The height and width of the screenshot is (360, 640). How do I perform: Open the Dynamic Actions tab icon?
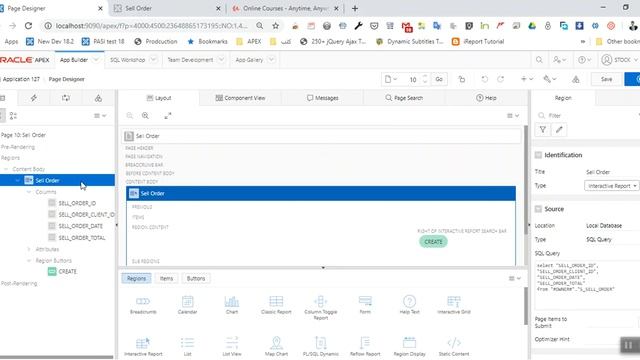(x=33, y=98)
